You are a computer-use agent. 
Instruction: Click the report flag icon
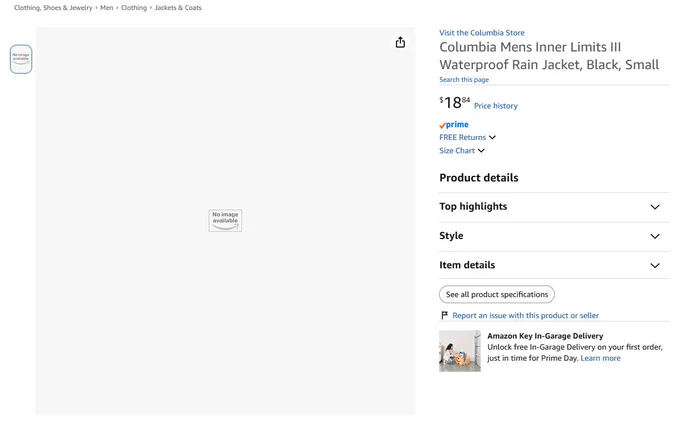444,315
